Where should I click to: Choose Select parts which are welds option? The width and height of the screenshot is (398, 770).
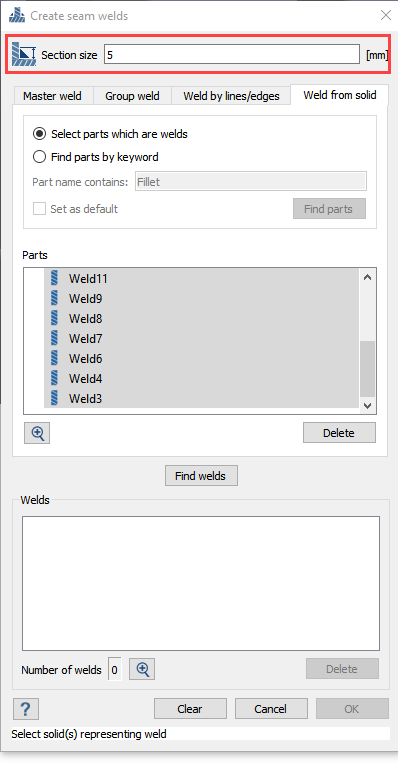(x=39, y=134)
